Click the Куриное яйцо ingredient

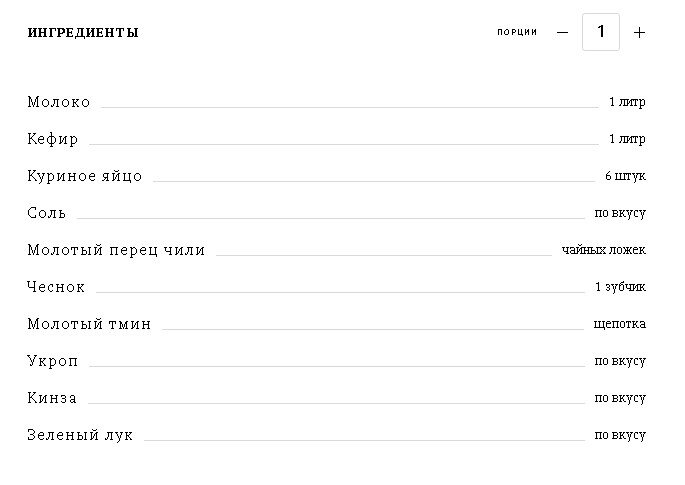[x=85, y=176]
